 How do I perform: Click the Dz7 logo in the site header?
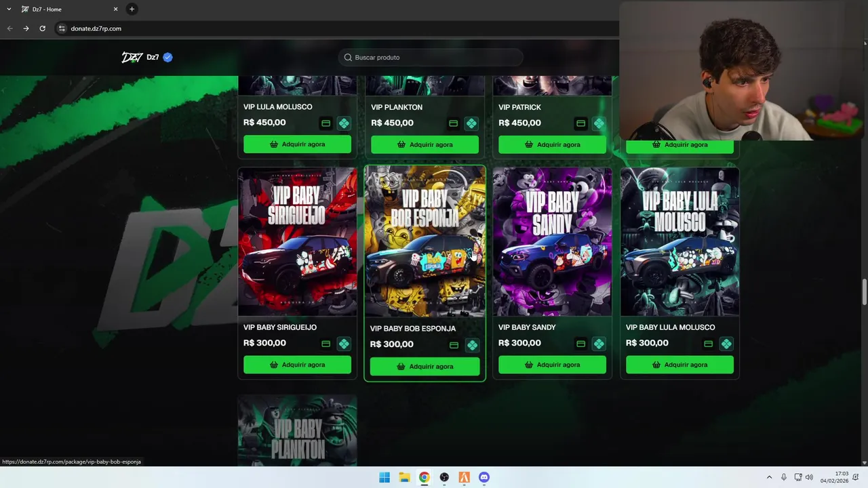[132, 57]
